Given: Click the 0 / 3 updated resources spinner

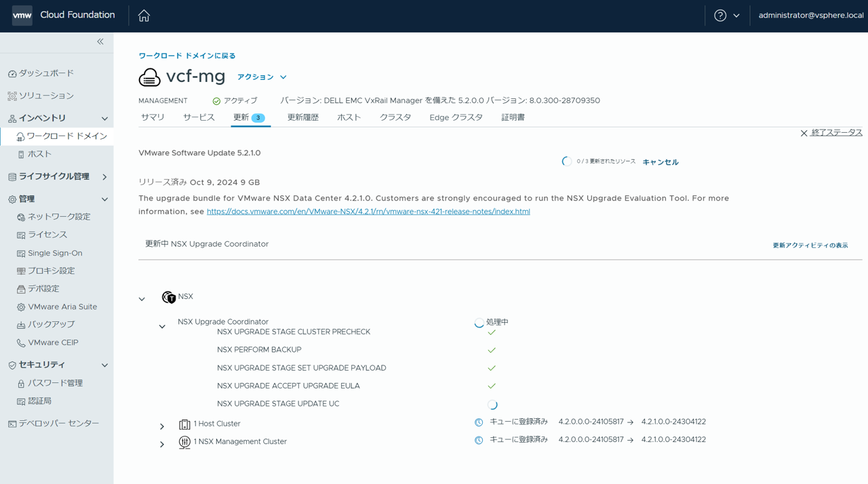Looking at the screenshot, I should tap(566, 161).
